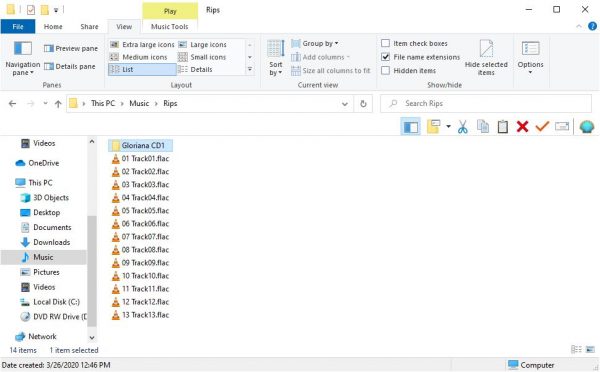The height and width of the screenshot is (372, 600).
Task: Click the red X delete icon
Action: coord(522,127)
